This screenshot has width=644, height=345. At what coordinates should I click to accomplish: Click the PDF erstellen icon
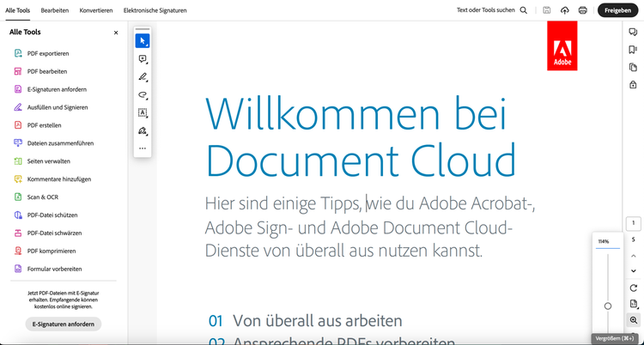point(18,125)
